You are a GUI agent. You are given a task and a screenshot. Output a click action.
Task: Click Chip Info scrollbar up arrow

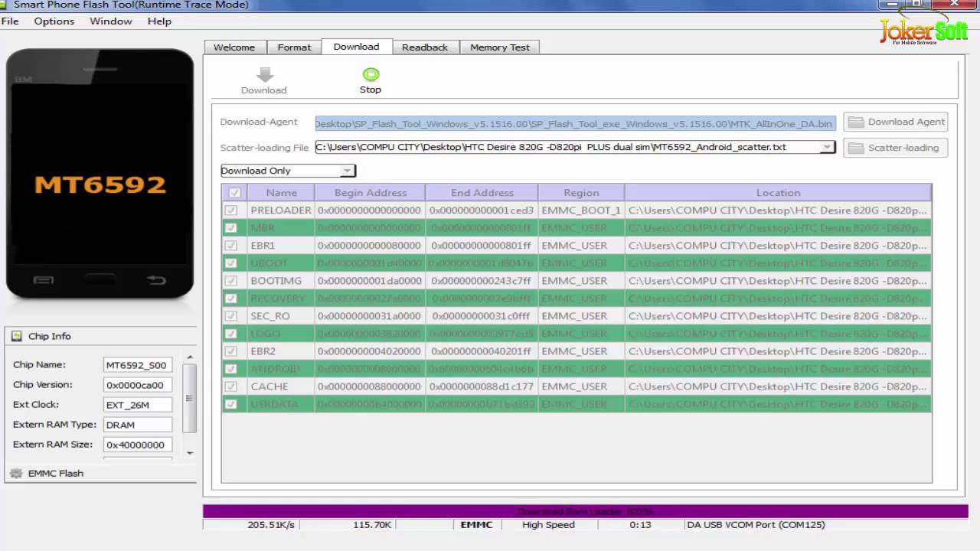click(x=190, y=358)
